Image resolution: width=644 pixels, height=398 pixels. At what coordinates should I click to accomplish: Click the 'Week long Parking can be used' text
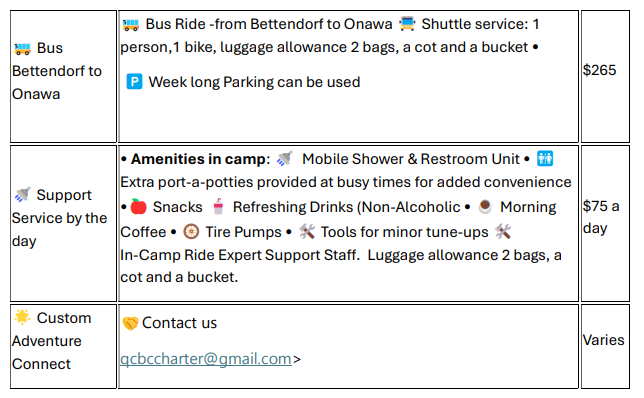254,82
